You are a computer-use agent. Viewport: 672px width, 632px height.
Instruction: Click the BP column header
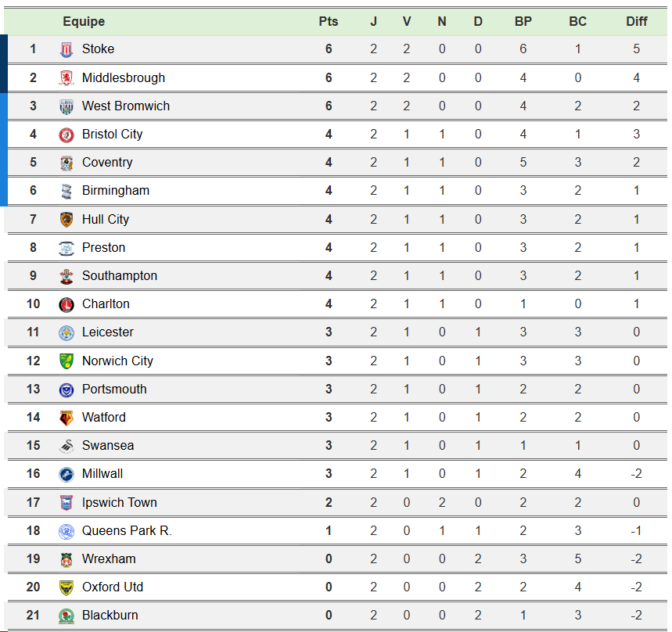tap(523, 21)
